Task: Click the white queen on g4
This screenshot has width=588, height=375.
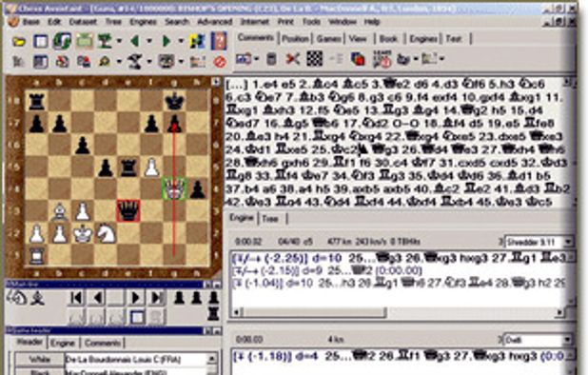Action: pos(174,187)
